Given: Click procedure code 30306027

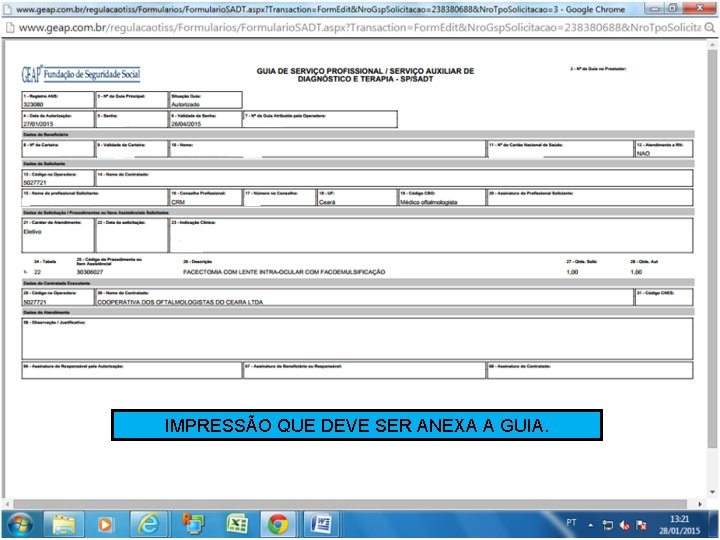Looking at the screenshot, I should click(x=90, y=272).
